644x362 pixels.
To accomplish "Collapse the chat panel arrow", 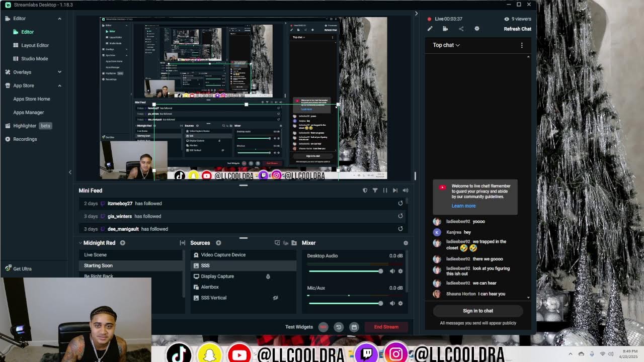I will [416, 14].
